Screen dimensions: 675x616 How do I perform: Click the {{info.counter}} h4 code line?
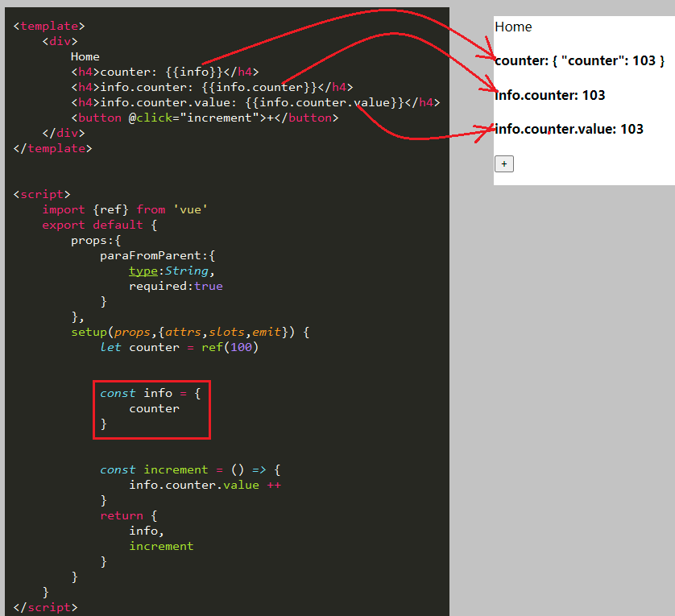coord(212,88)
